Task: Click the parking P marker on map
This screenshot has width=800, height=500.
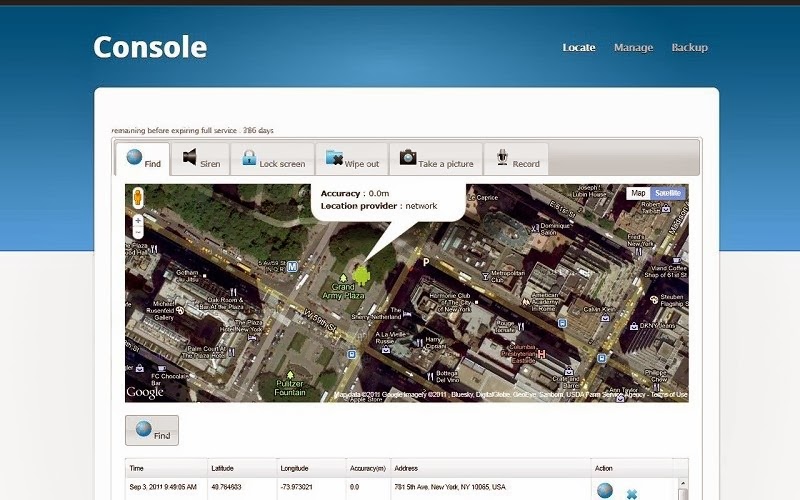Action: pyautogui.click(x=426, y=262)
